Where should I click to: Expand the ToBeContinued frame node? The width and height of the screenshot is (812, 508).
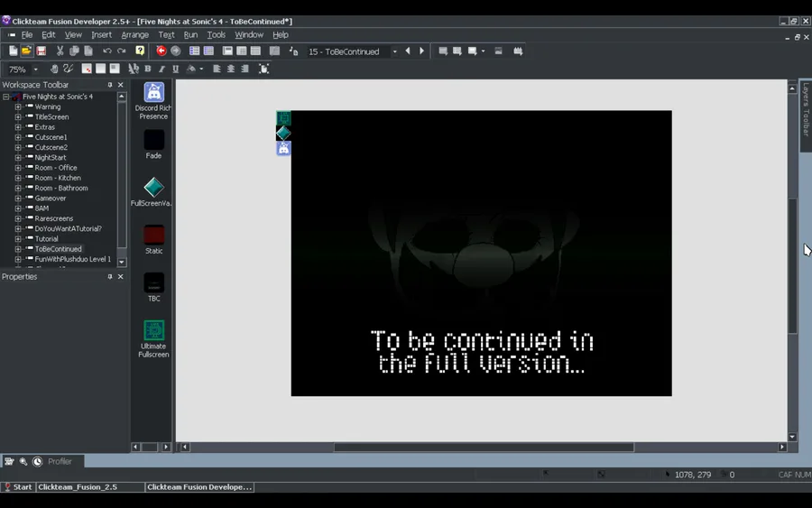[18, 249]
